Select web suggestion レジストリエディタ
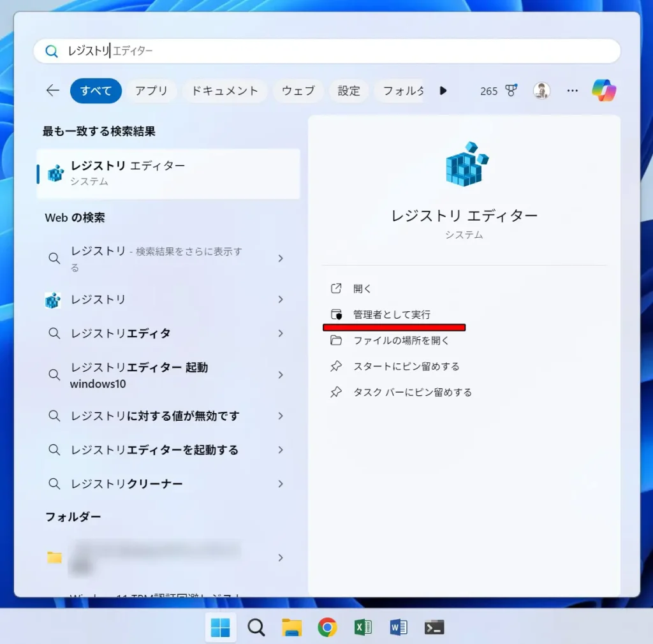The width and height of the screenshot is (653, 644). 121,333
